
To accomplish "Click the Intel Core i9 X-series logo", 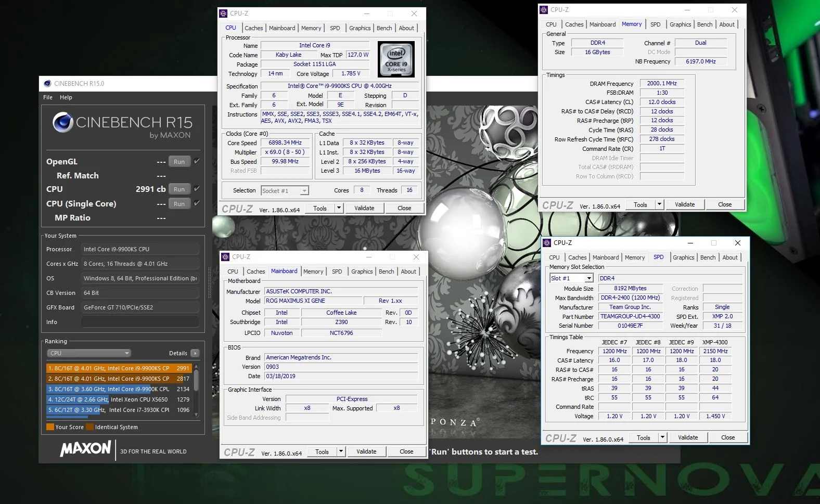I will coord(396,59).
